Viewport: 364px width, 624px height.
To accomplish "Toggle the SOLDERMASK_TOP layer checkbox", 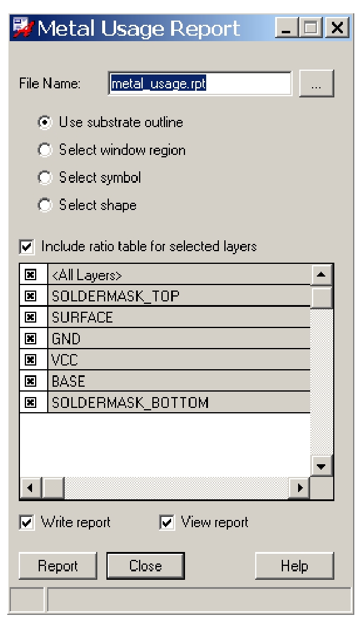I will click(x=30, y=296).
